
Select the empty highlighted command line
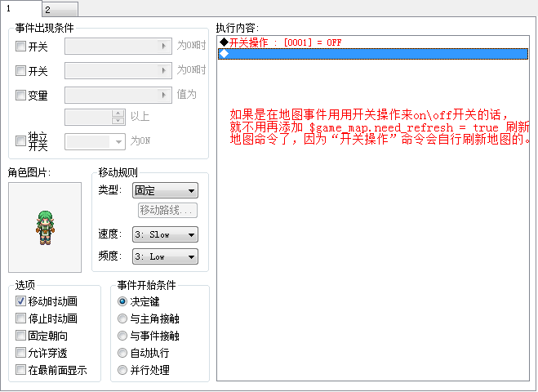373,54
